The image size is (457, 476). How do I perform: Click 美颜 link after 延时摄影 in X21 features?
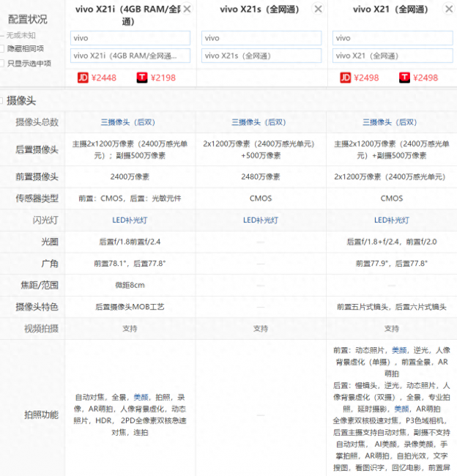[x=401, y=409]
